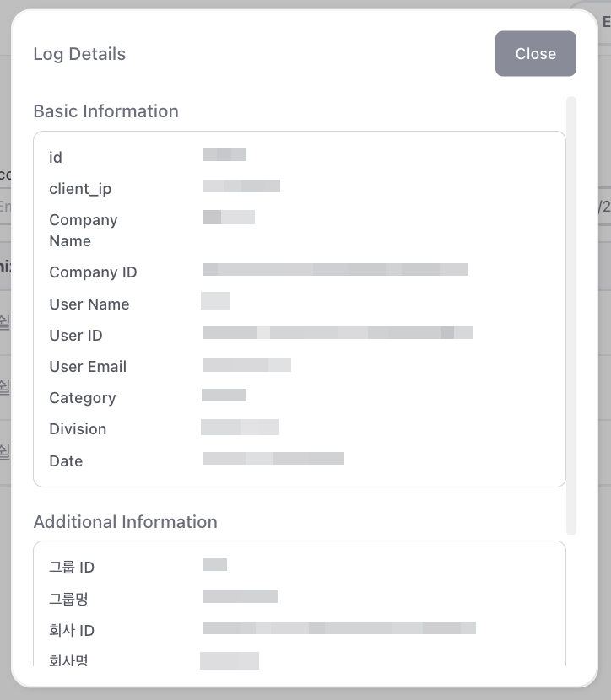Click the 그룹 ID value
Screen dimensions: 611x700
215,565
